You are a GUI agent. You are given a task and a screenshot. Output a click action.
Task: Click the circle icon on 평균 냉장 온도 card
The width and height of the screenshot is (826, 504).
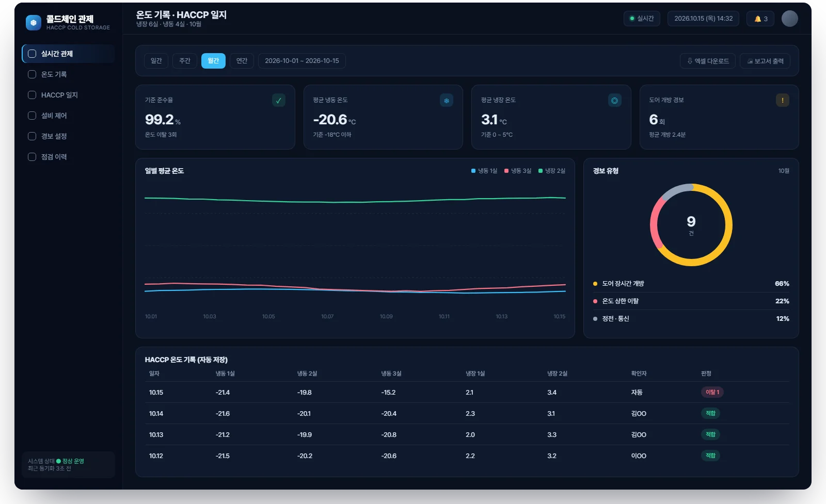click(x=614, y=101)
